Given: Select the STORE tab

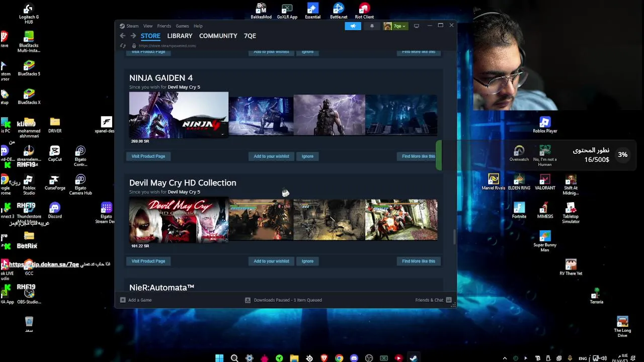Looking at the screenshot, I should pyautogui.click(x=150, y=36).
